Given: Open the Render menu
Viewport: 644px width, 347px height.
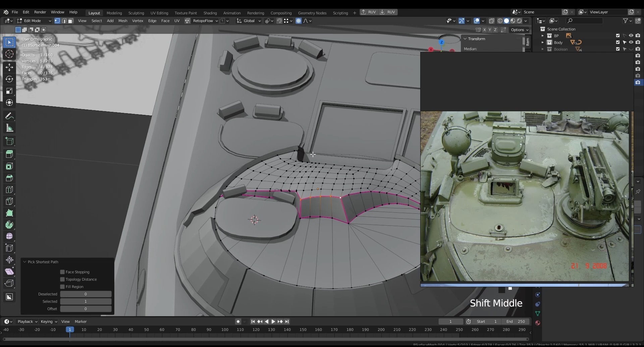Looking at the screenshot, I should pyautogui.click(x=40, y=12).
